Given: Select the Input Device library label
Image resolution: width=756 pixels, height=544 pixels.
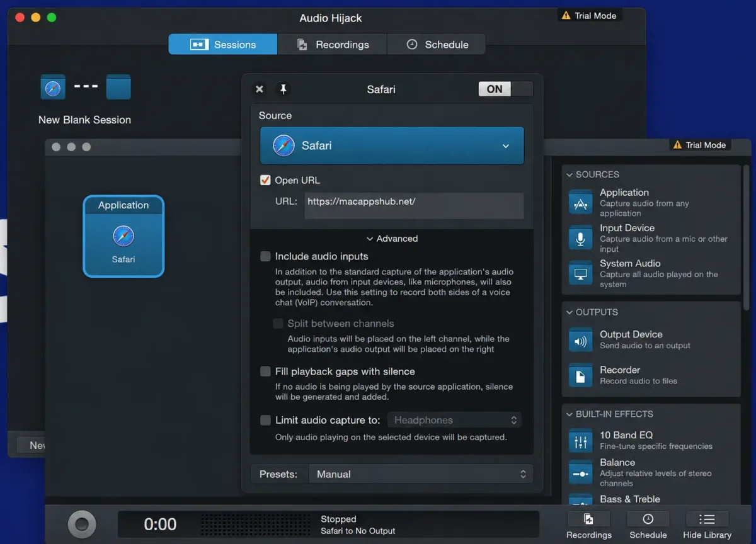Looking at the screenshot, I should 627,228.
